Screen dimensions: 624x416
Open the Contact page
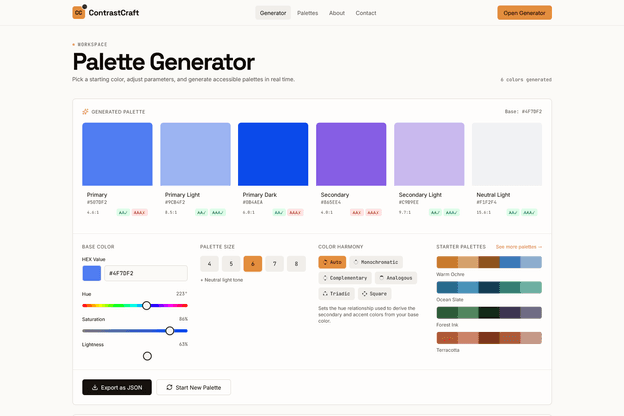366,13
